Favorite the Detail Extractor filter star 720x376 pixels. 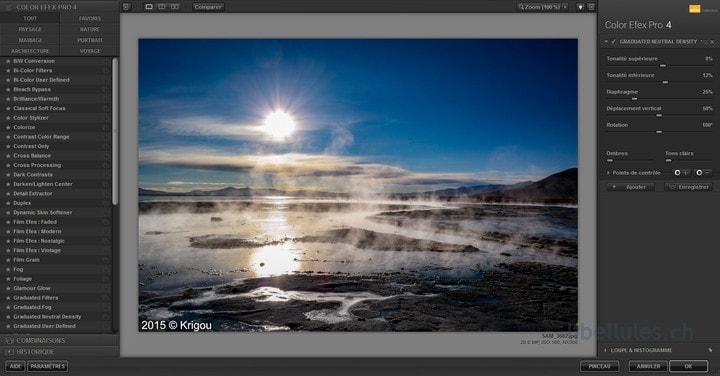coord(8,194)
